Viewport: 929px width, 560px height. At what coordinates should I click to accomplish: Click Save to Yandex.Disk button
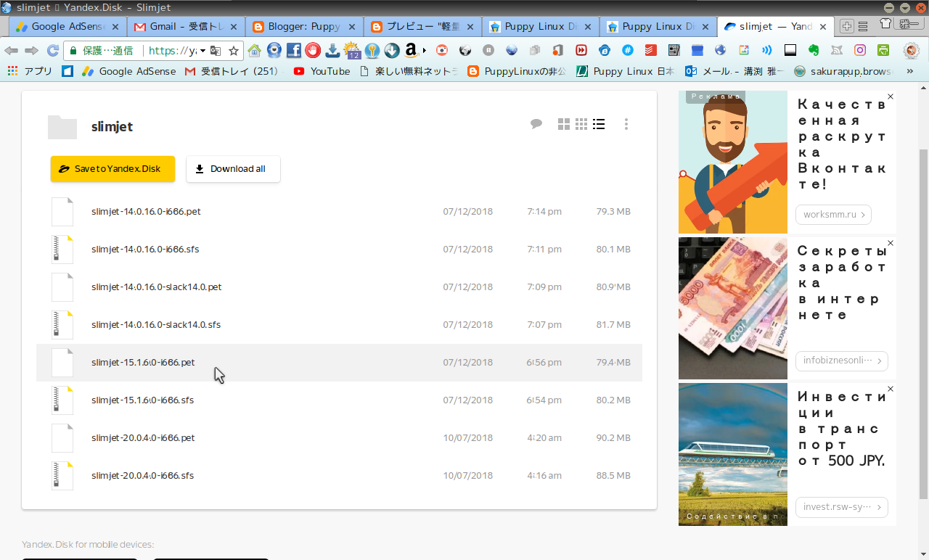click(112, 169)
